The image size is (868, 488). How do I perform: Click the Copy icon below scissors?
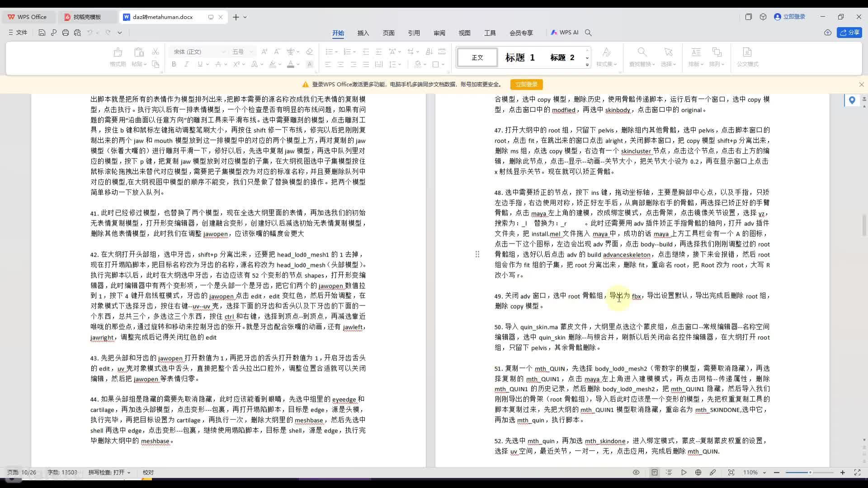156,64
